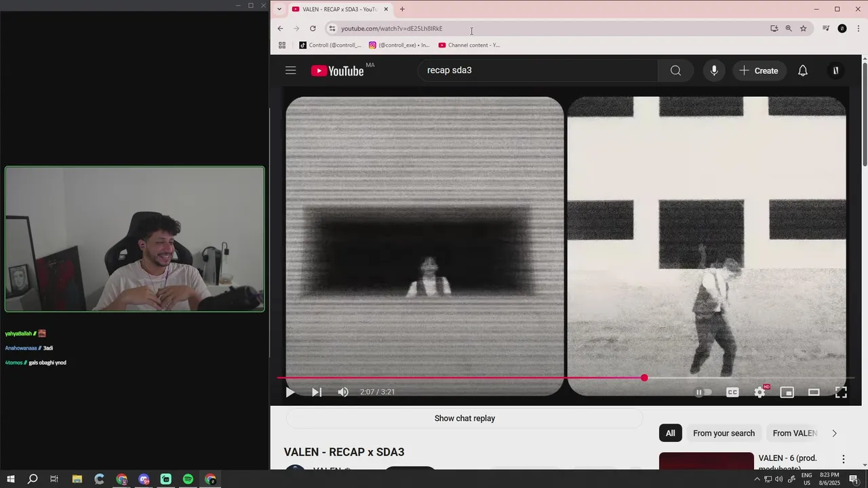Click the YouTube search field with recap sda3

click(x=537, y=70)
